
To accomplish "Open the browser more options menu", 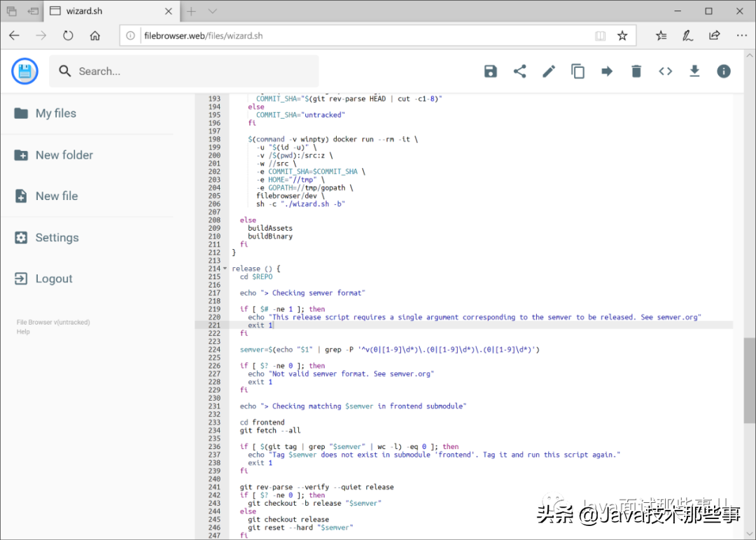I will point(742,36).
